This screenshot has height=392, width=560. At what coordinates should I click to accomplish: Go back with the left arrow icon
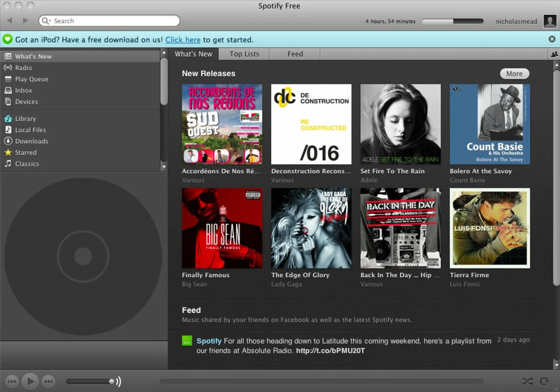10,21
